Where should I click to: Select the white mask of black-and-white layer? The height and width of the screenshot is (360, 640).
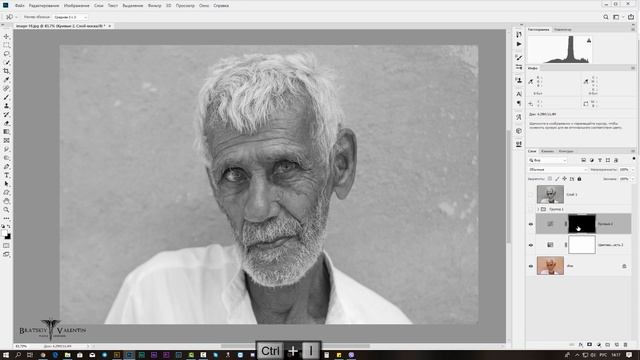pos(582,245)
